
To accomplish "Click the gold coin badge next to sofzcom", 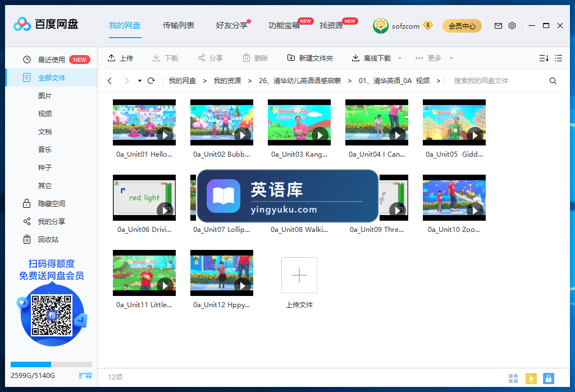I will 427,25.
